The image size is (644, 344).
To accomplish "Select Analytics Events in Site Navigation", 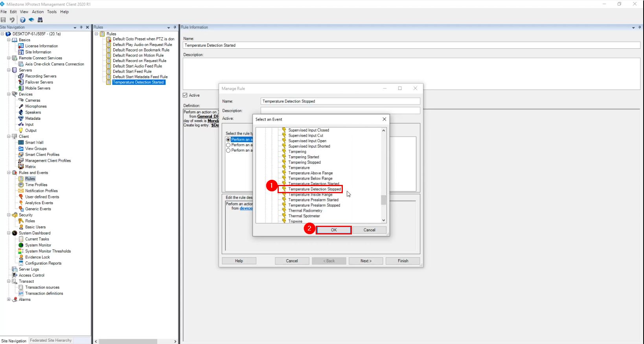I will pos(39,203).
